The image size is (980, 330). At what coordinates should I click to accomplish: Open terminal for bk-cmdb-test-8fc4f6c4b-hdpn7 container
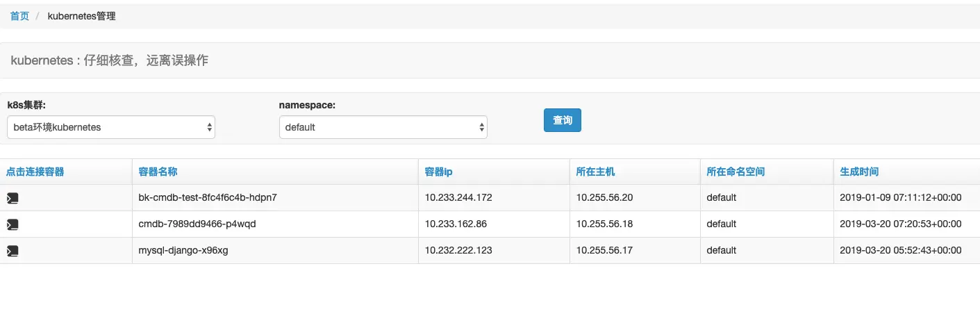[13, 198]
